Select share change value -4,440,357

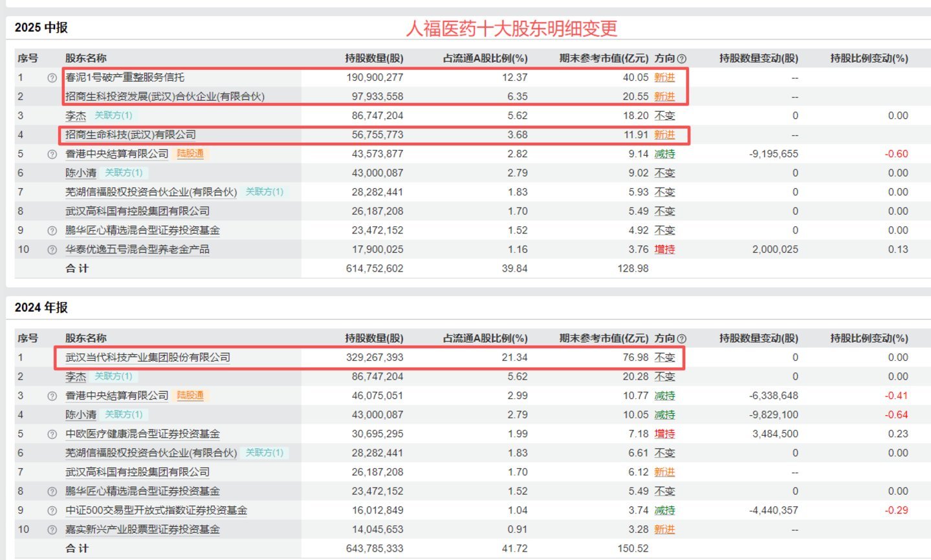pyautogui.click(x=774, y=510)
